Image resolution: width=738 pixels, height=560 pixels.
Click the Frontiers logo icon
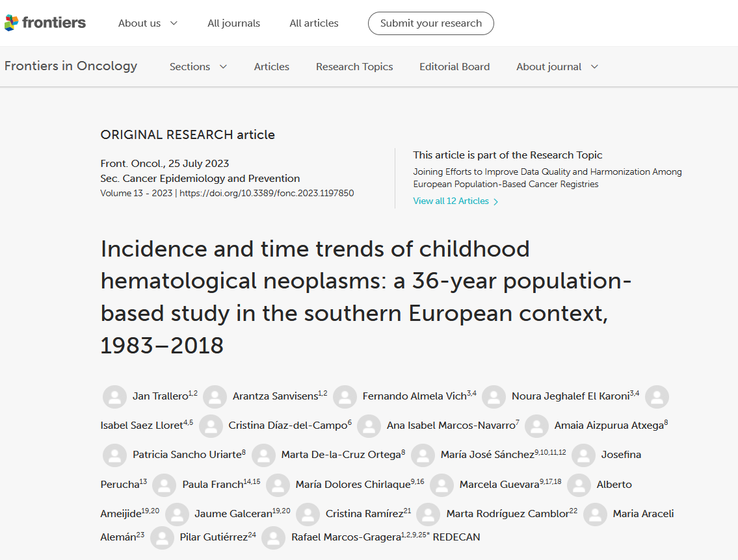[12, 23]
